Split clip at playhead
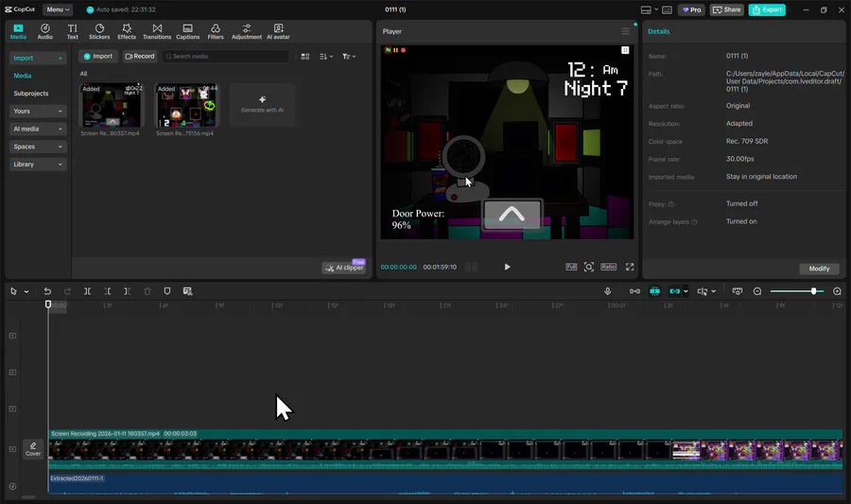The height and width of the screenshot is (504, 851). click(87, 291)
